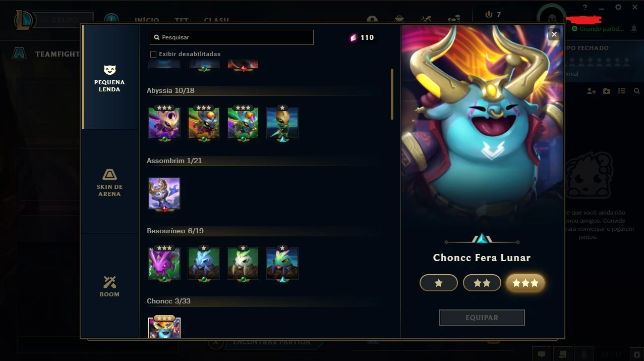Image resolution: width=644 pixels, height=361 pixels.
Task: Close the little legend selection panel
Action: click(x=554, y=34)
